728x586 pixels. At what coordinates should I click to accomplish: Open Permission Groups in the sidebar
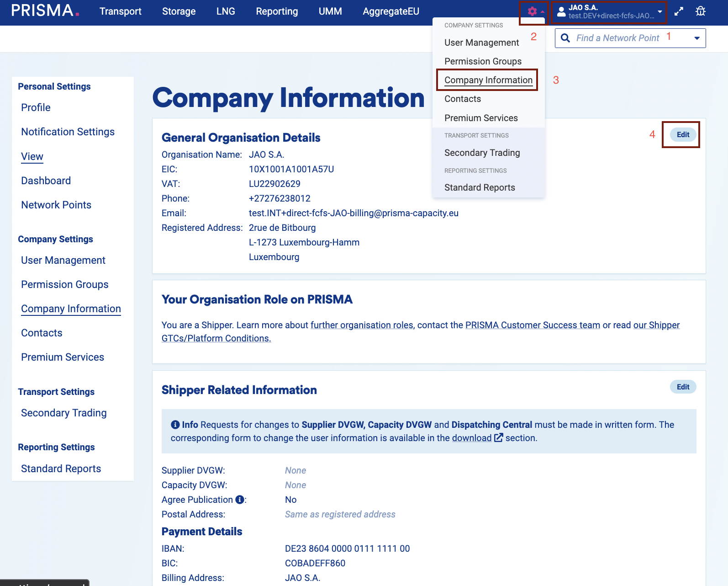(x=64, y=284)
